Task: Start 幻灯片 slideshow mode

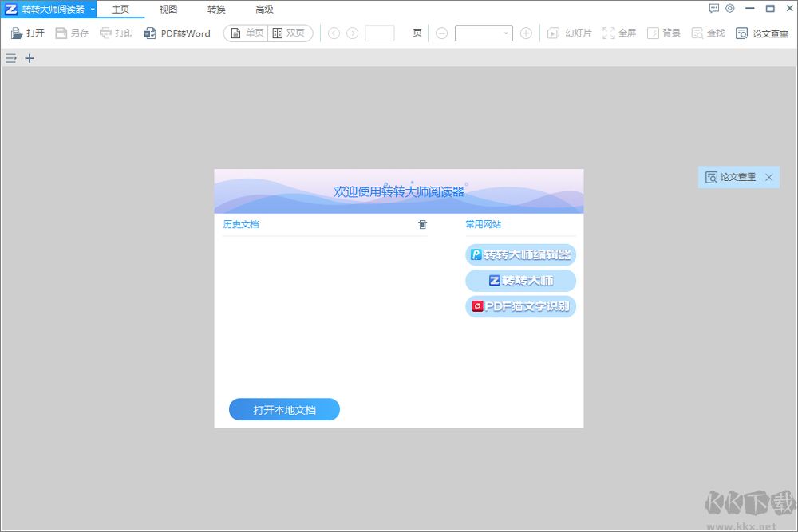Action: pyautogui.click(x=570, y=33)
